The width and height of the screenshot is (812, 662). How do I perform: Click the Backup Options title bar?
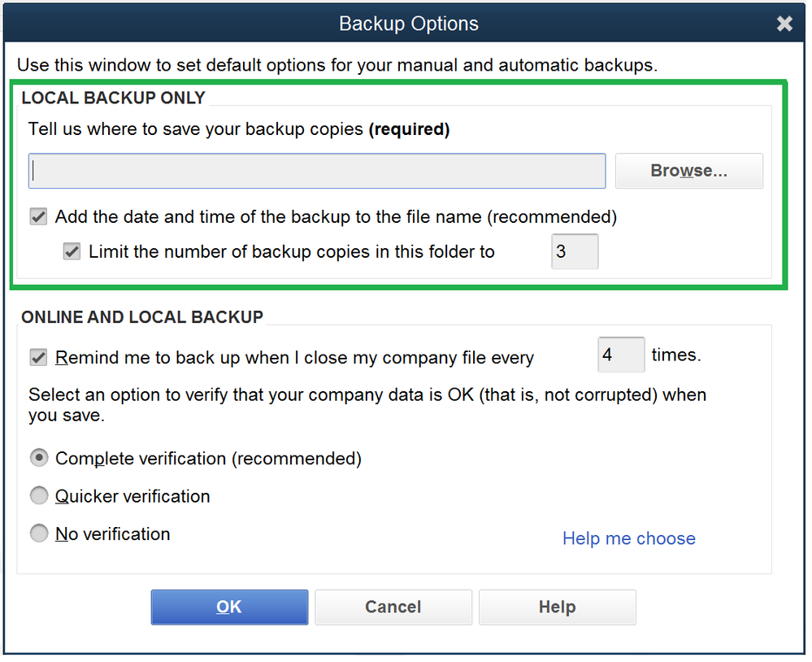pos(406,24)
